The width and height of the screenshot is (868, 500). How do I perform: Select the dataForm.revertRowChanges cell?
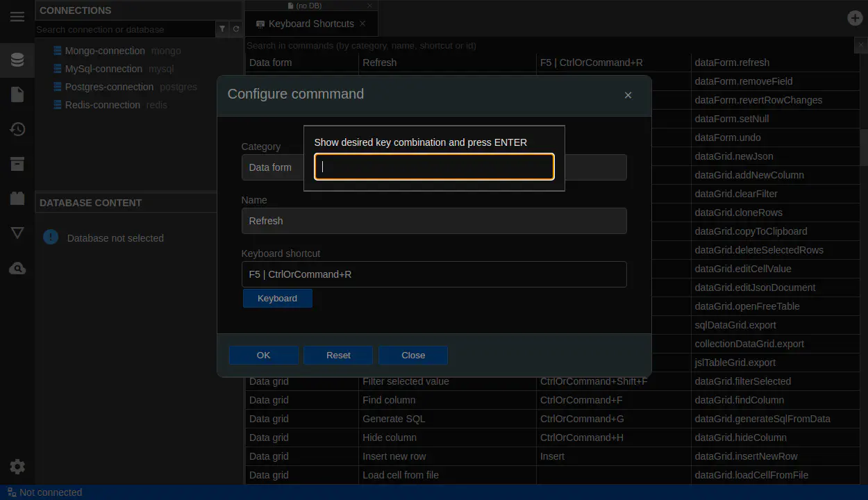click(x=775, y=100)
